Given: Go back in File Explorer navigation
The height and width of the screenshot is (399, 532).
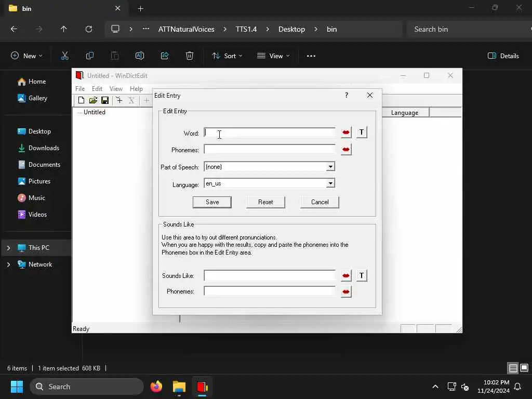Looking at the screenshot, I should click(14, 29).
